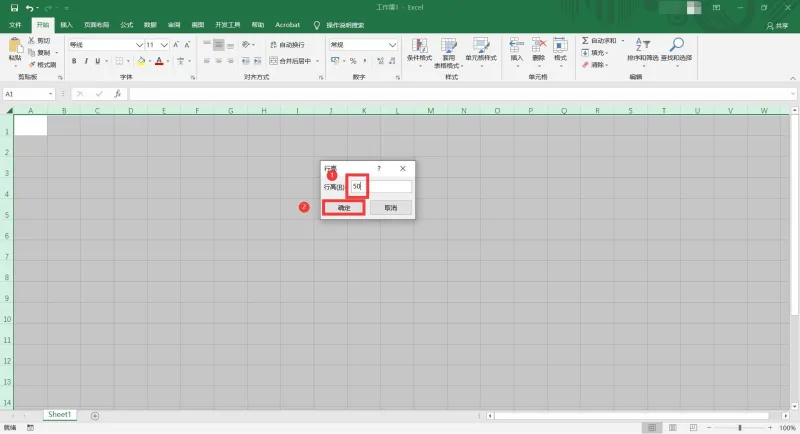Open Format as Table (套用表格格式)

pos(448,53)
